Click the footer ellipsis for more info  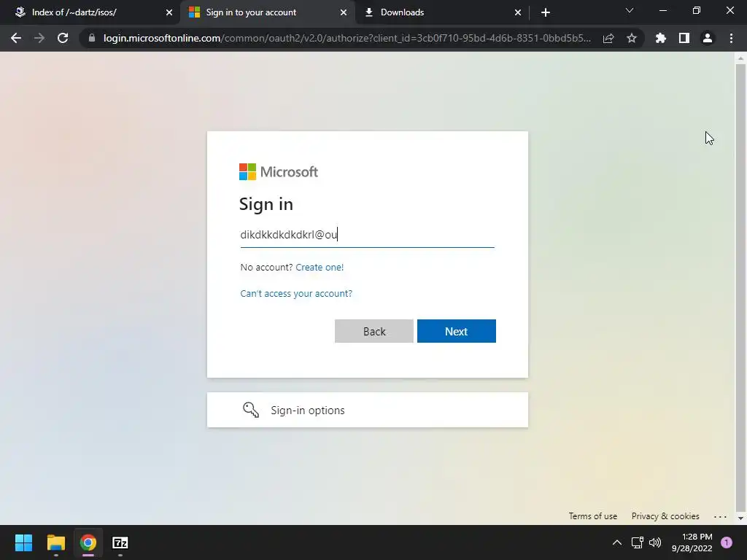point(720,516)
